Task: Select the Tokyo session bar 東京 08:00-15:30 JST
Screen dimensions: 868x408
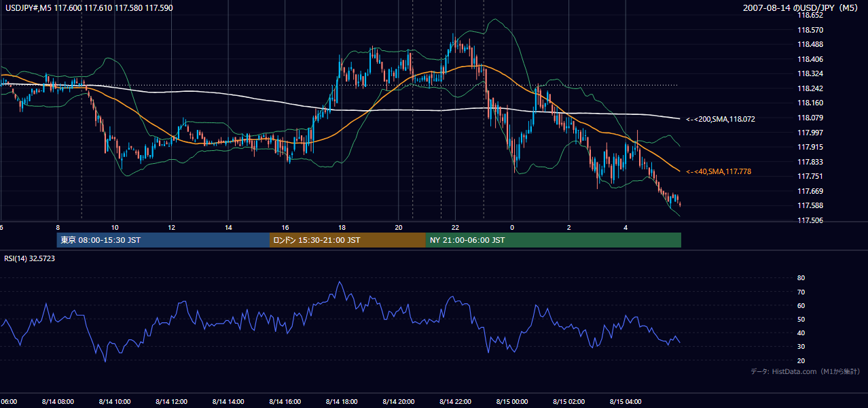Action: (163, 240)
